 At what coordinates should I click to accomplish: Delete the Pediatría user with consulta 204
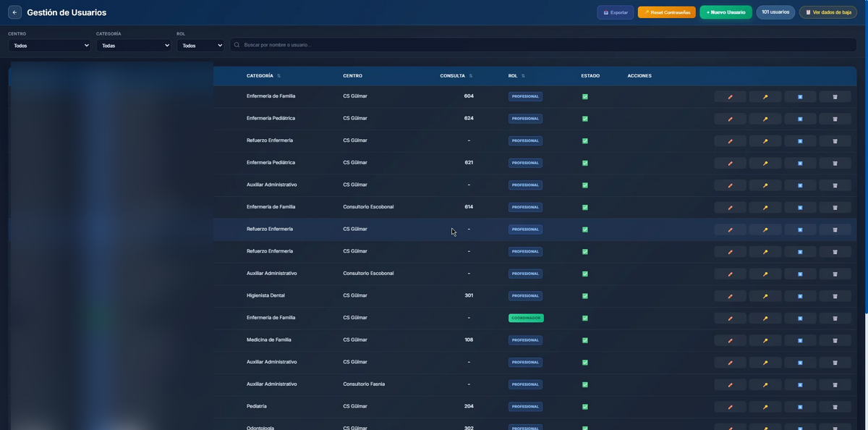tap(835, 407)
